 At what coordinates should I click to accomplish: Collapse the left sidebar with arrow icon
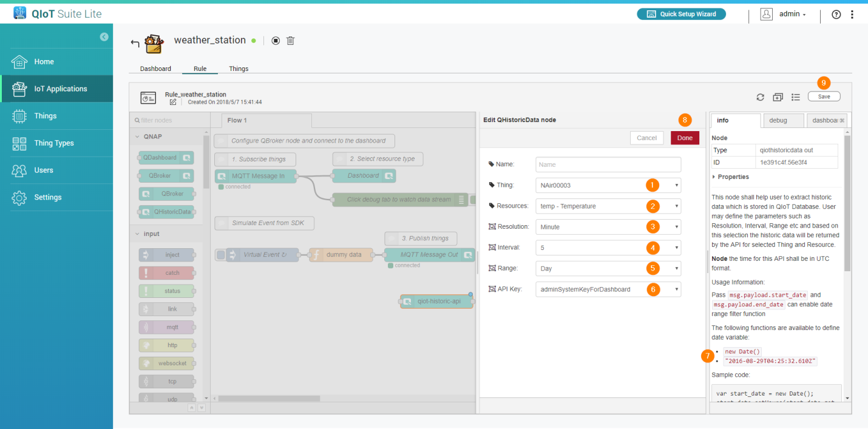pos(104,37)
